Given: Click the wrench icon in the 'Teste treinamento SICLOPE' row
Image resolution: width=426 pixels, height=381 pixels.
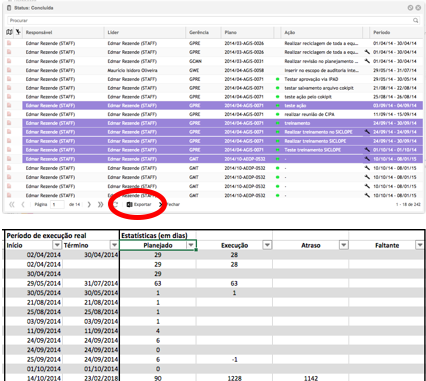Looking at the screenshot, I should point(367,150).
